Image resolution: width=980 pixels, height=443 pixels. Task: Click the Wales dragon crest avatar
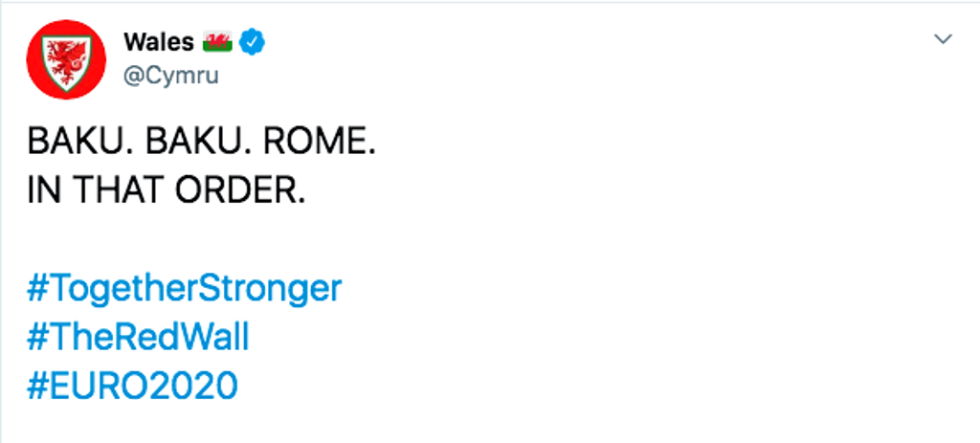pyautogui.click(x=66, y=59)
